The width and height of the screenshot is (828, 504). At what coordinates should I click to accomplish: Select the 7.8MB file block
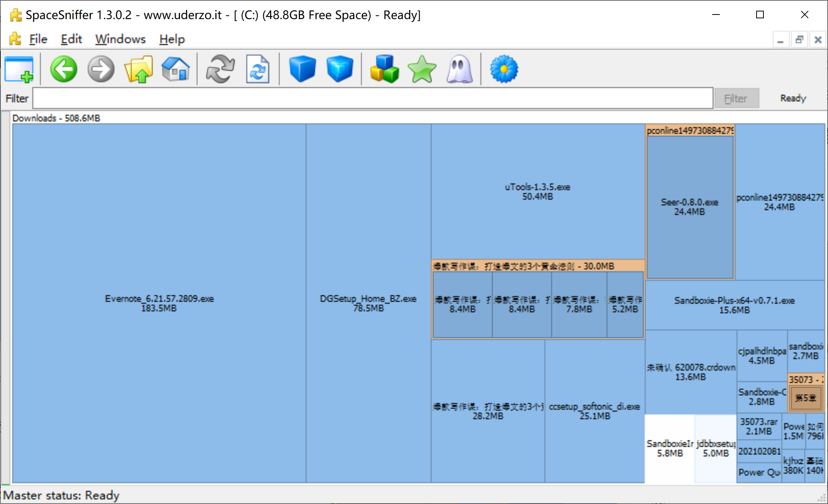(579, 304)
